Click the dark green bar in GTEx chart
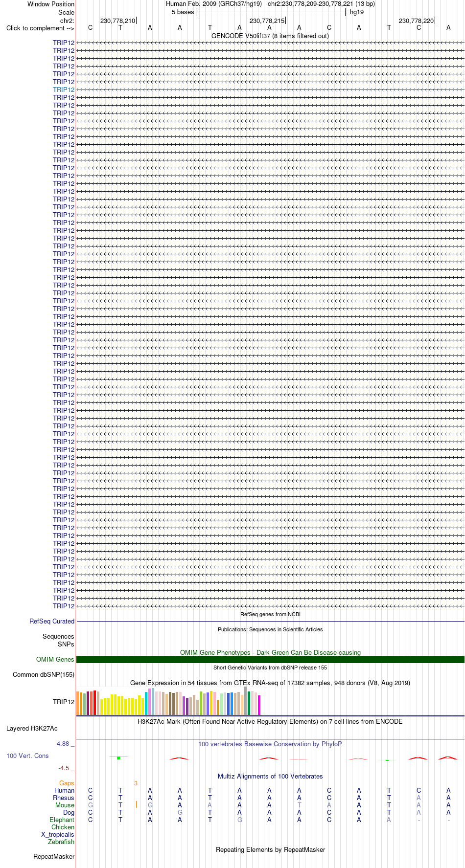 (249, 703)
